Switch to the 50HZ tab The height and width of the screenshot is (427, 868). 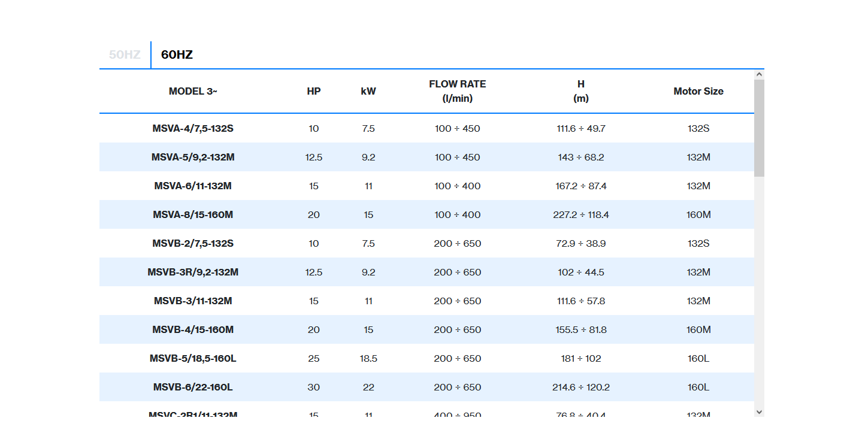[125, 54]
